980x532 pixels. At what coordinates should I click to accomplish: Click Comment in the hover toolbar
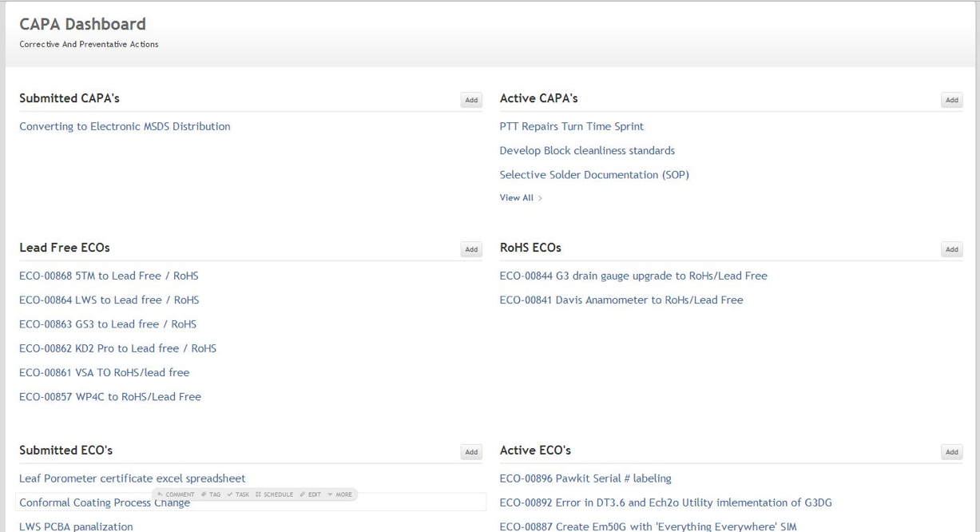pos(179,494)
